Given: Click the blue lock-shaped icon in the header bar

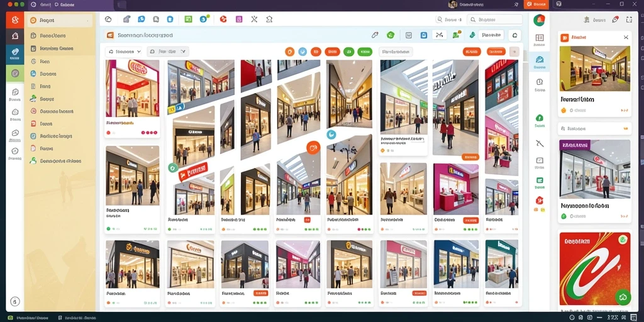Looking at the screenshot, I should (424, 35).
